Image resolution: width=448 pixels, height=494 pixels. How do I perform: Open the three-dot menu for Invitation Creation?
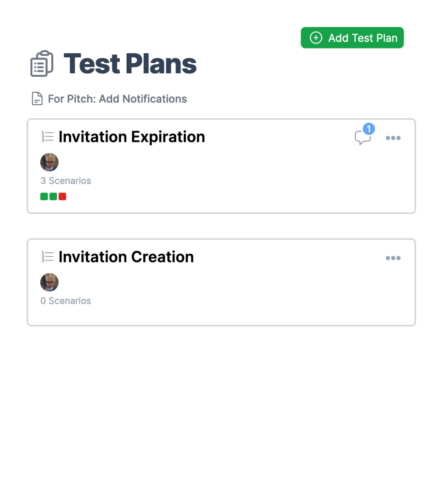[x=393, y=258]
